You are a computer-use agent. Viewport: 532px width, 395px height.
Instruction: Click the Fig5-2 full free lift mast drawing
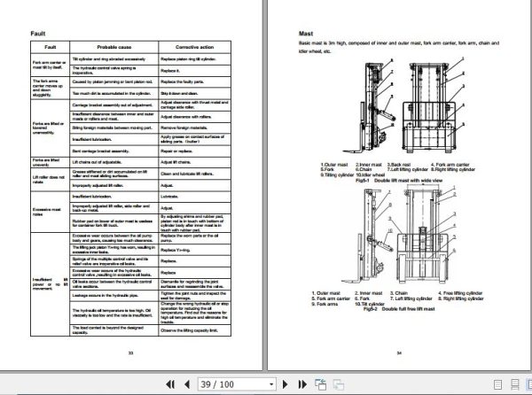click(399, 236)
